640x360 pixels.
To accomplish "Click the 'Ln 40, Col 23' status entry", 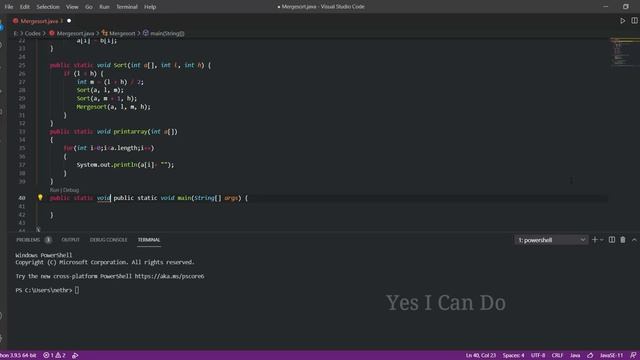I will coord(481,356).
